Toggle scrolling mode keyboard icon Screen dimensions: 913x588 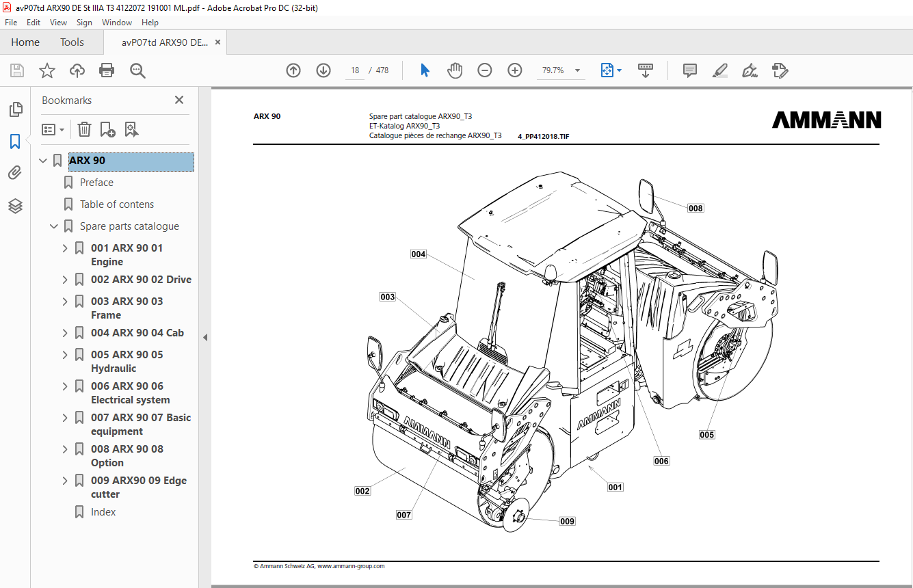coord(646,70)
